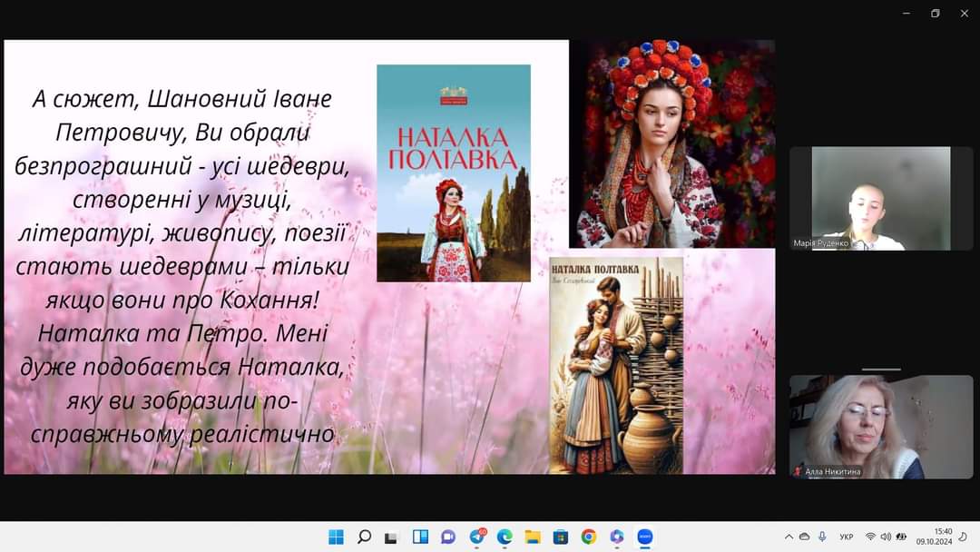
Task: Open Wi-Fi network tray icon
Action: coord(870,537)
